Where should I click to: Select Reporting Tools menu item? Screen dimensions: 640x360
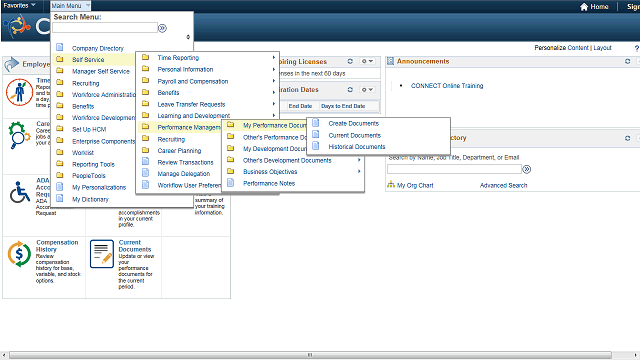(x=93, y=164)
